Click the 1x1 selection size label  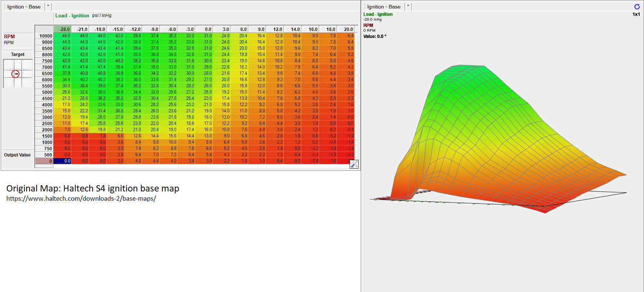pyautogui.click(x=636, y=14)
